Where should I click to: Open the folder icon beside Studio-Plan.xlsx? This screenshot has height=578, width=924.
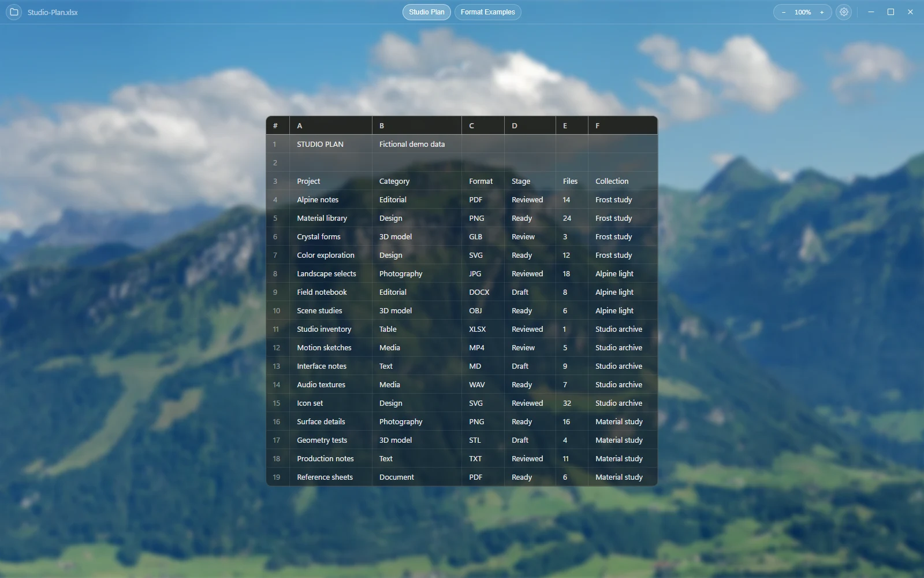14,12
